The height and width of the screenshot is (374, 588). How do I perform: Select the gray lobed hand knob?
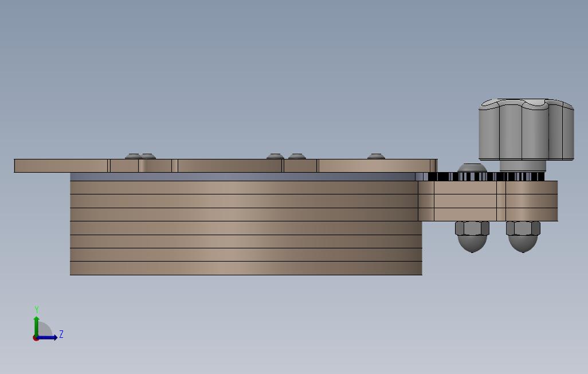pos(526,129)
